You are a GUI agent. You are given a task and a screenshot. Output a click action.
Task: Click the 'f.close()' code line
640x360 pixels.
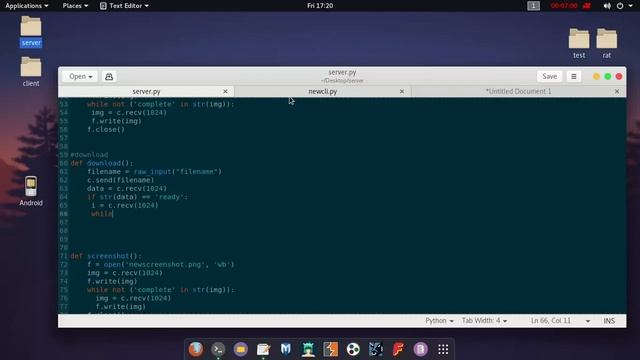coord(106,129)
